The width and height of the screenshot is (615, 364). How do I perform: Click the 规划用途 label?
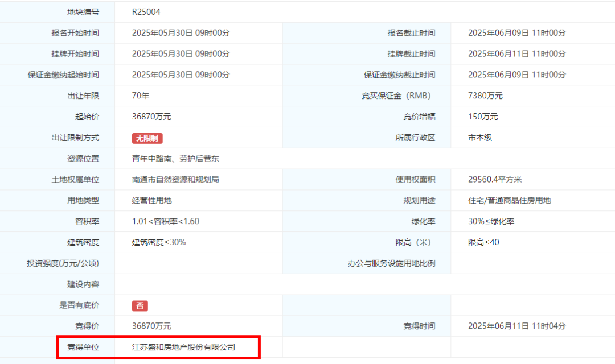[419, 201]
